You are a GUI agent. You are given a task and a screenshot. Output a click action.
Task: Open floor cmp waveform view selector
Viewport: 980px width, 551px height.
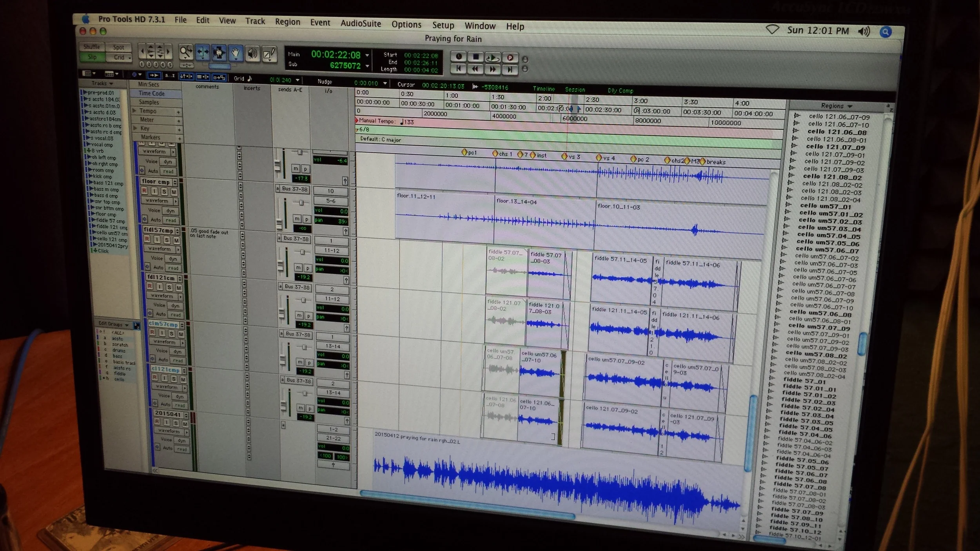(160, 201)
